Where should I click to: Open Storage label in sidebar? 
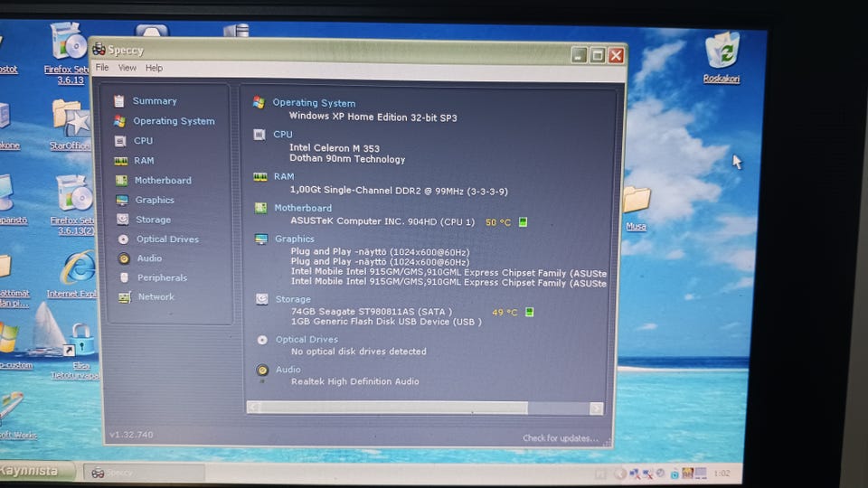click(154, 220)
